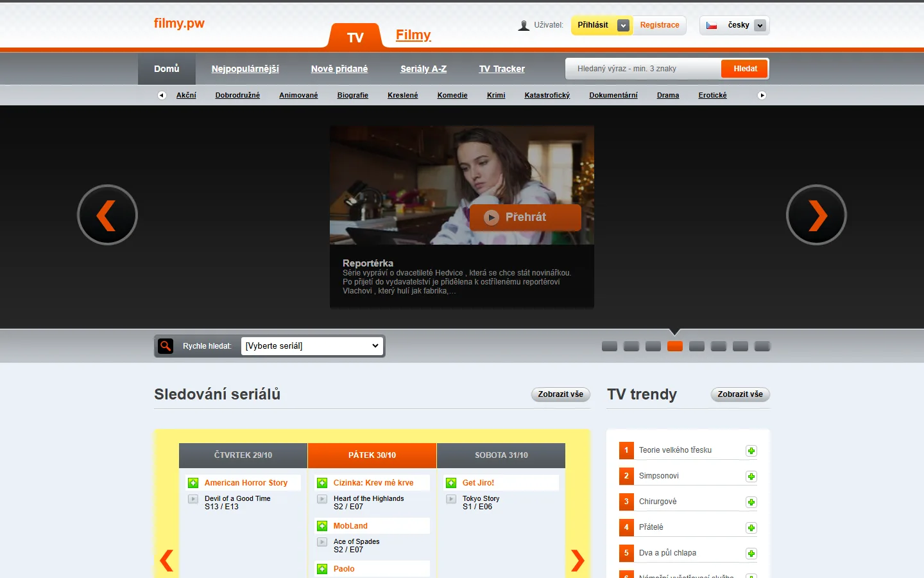Open the Kreslené genre link
This screenshot has height=578, width=924.
403,95
